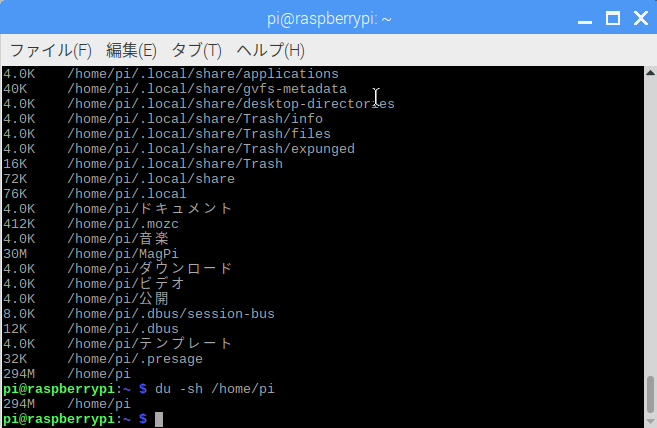The height and width of the screenshot is (428, 657).
Task: Click the /home/pi/テンプレート line
Action: point(117,344)
